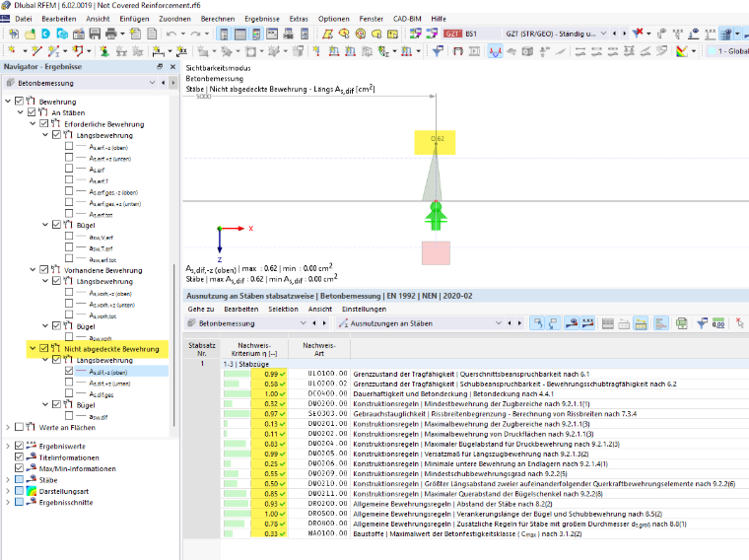
Task: Check the As,erf,-z (oben) checkbox
Action: click(x=69, y=146)
